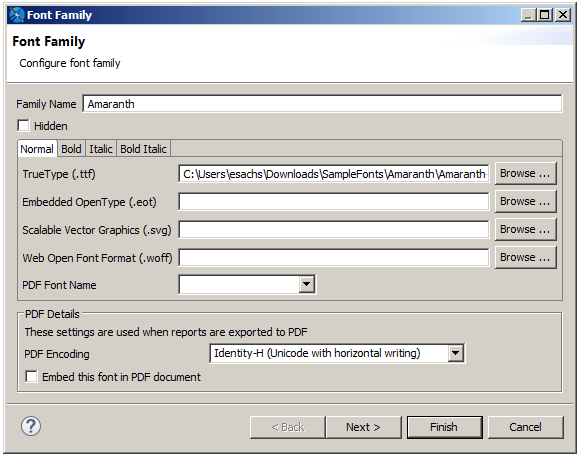Image resolution: width=580 pixels, height=458 pixels.
Task: Maximize the Font Family window
Action: 545,15
